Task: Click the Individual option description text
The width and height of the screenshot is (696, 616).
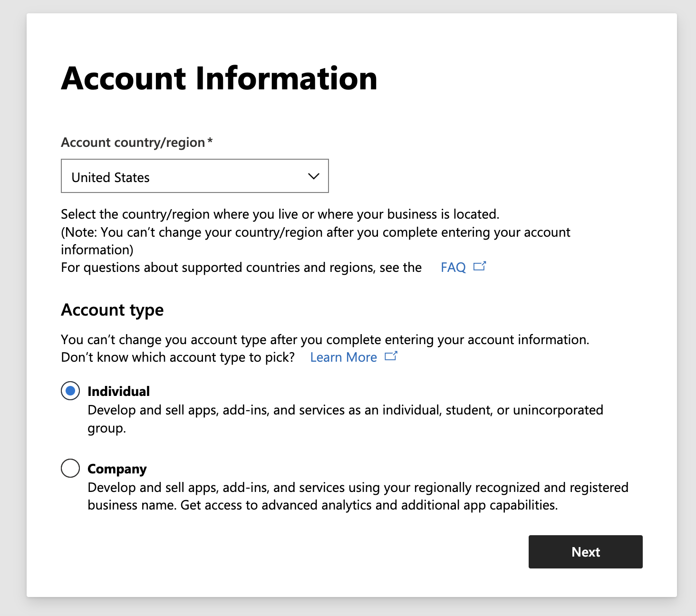Action: pyautogui.click(x=345, y=410)
